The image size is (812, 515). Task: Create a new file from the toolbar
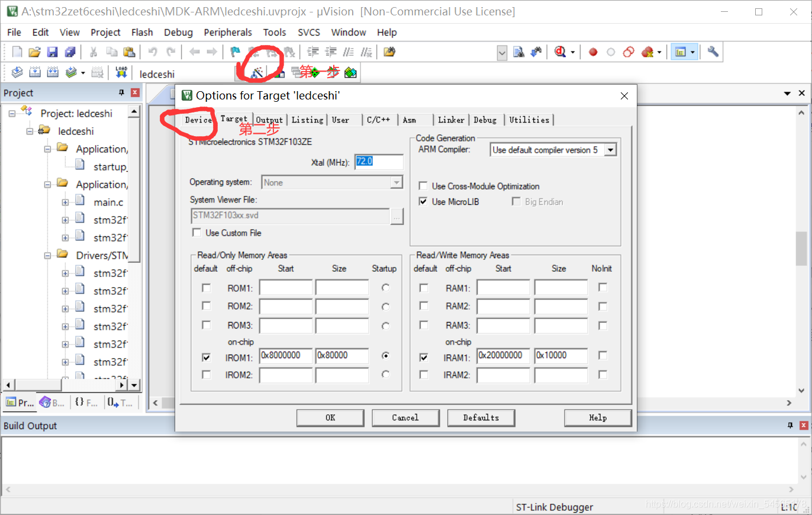[17, 52]
